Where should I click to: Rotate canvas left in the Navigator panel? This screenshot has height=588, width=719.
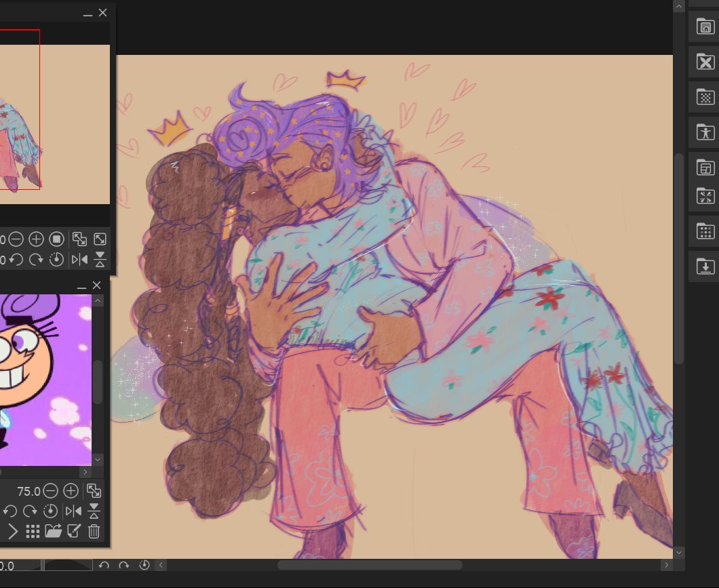pyautogui.click(x=16, y=260)
